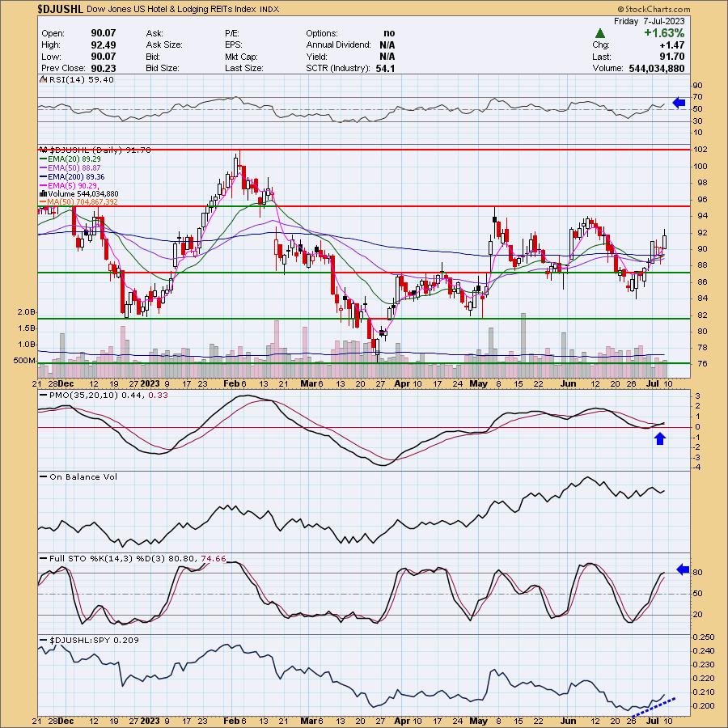This screenshot has width=728, height=728.
Task: Click the 500M volume axis label
Action: click(24, 360)
